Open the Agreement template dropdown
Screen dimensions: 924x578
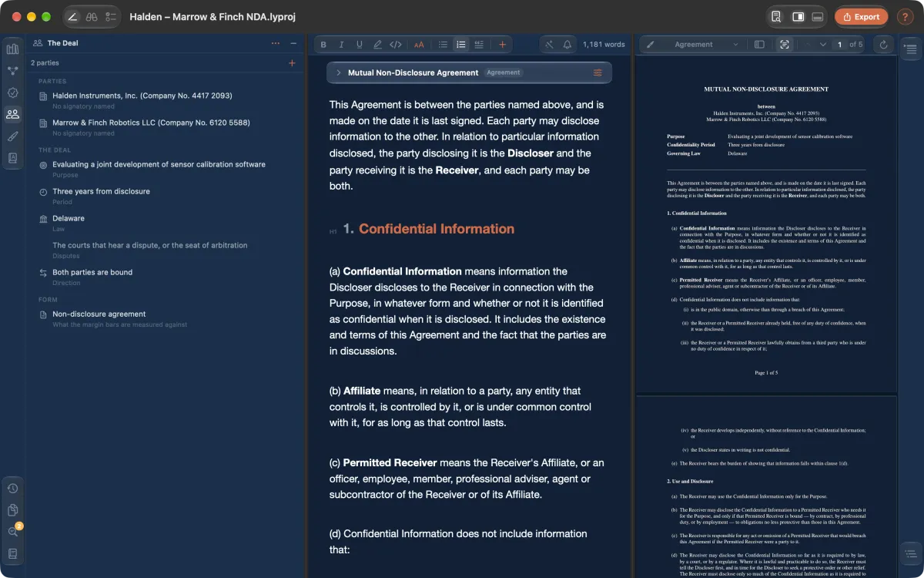[705, 45]
